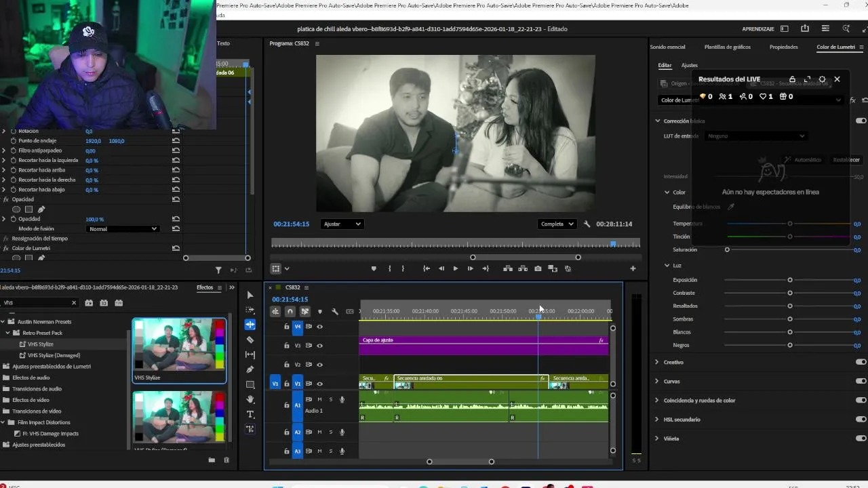The width and height of the screenshot is (868, 488).
Task: Select the Efectos panel tab
Action: pyautogui.click(x=205, y=287)
